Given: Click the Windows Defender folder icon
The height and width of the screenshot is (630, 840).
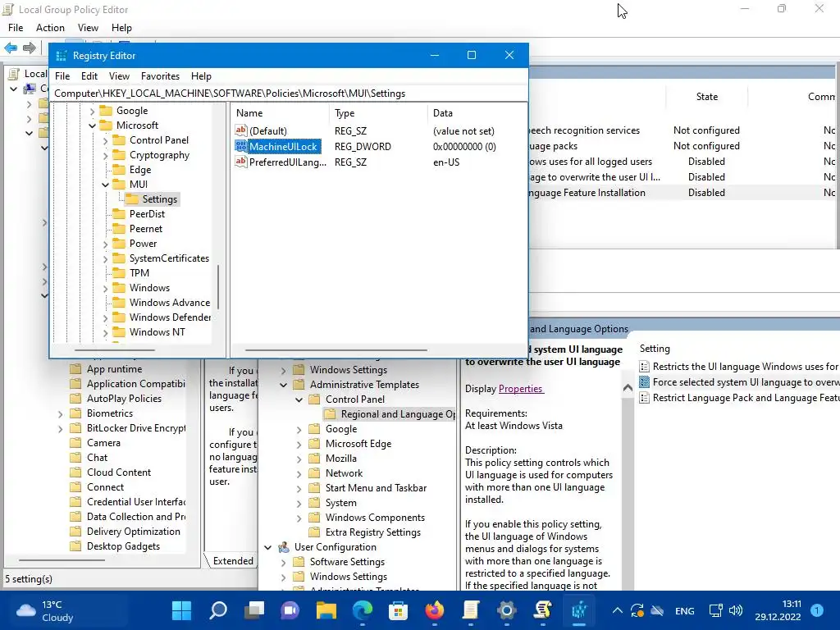Looking at the screenshot, I should click(x=119, y=317).
